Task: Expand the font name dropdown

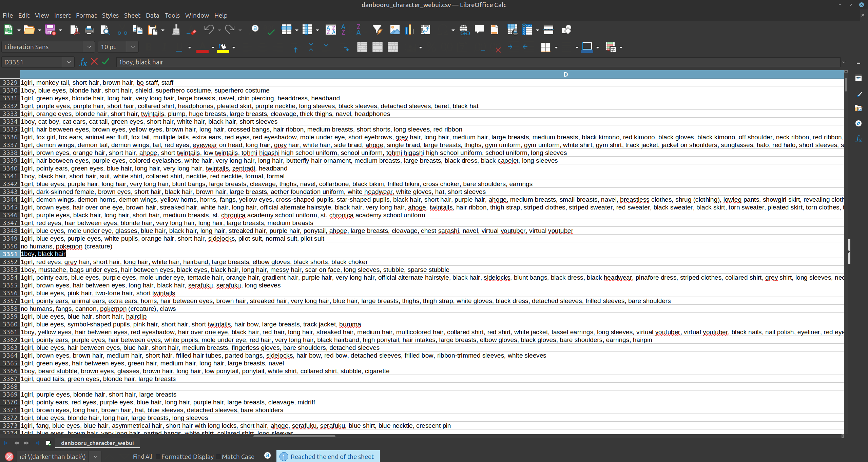Action: tap(89, 47)
